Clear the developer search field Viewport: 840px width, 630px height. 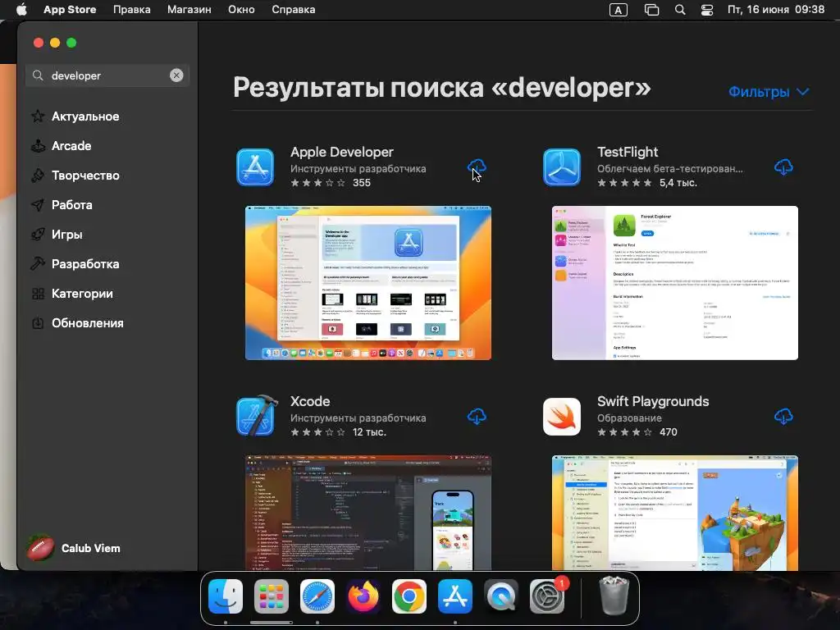pyautogui.click(x=176, y=75)
